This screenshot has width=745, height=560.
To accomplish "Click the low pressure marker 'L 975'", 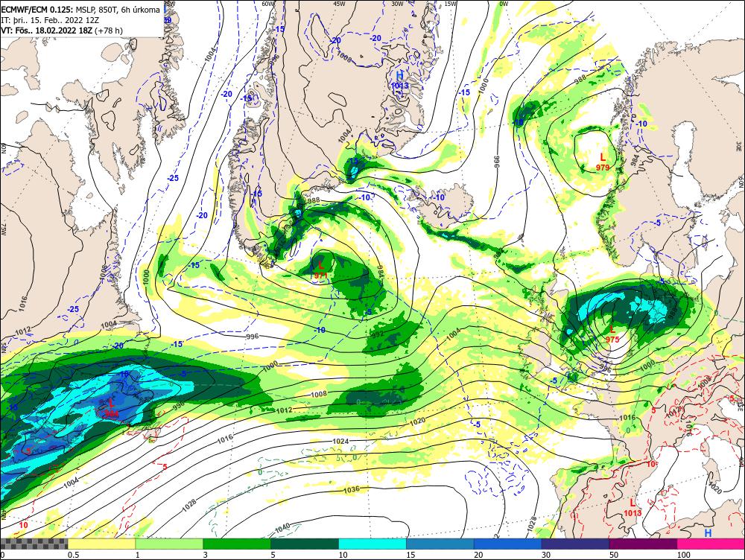I will coord(612,334).
